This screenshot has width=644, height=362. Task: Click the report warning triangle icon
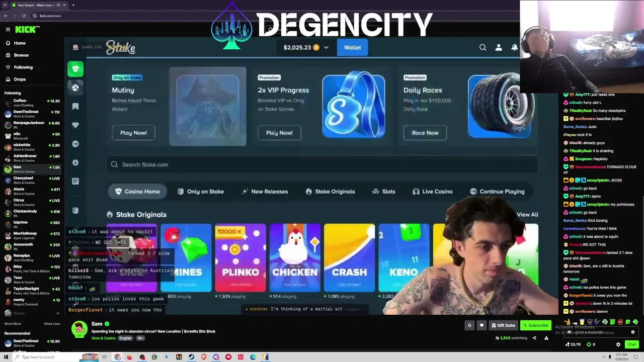[x=546, y=338]
